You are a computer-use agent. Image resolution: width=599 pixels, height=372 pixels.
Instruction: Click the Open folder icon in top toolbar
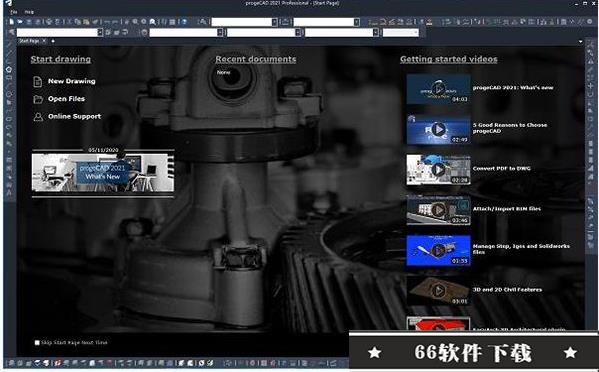[20, 22]
